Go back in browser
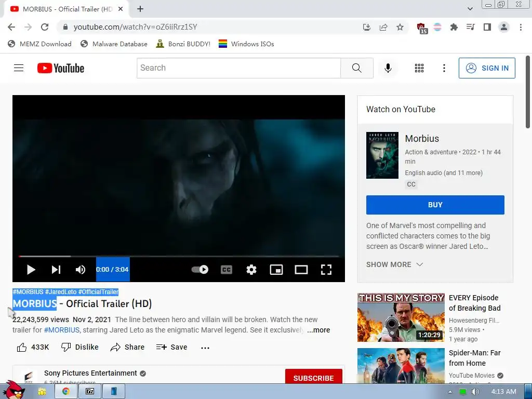 point(11,27)
